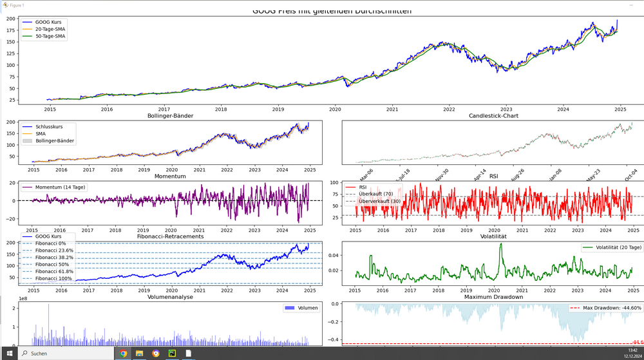Click the 175 y-axis label of the top chart
The width and height of the screenshot is (644, 360).
tap(11, 30)
